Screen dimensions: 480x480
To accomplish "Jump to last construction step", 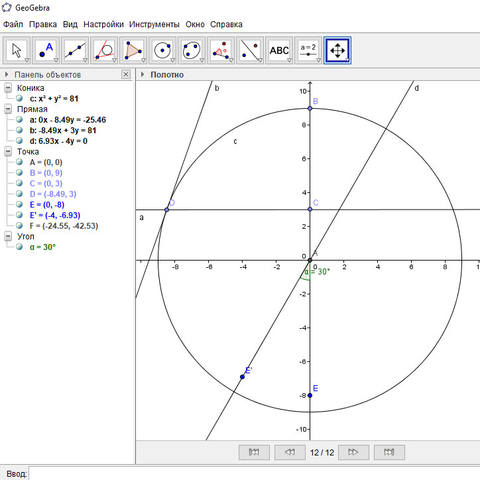I will (x=389, y=452).
